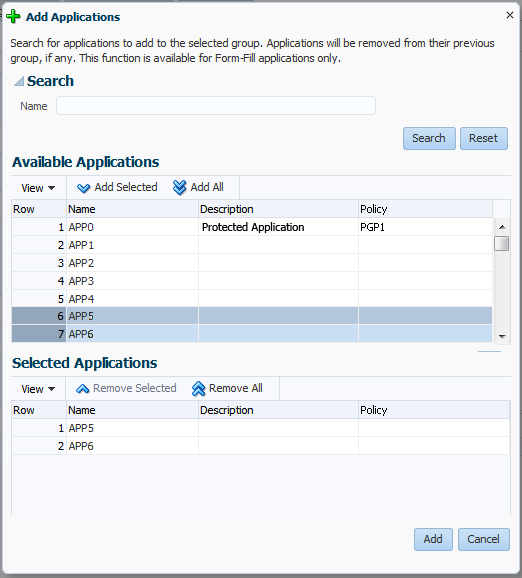Click row number 1 in Selected Applications
Screen dimensions: 522x578
click(x=39, y=428)
